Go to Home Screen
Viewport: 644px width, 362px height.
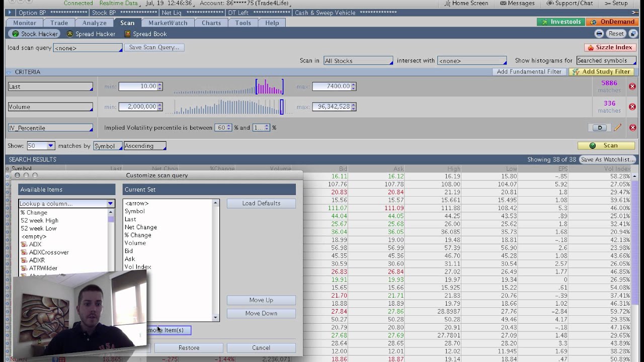[465, 4]
